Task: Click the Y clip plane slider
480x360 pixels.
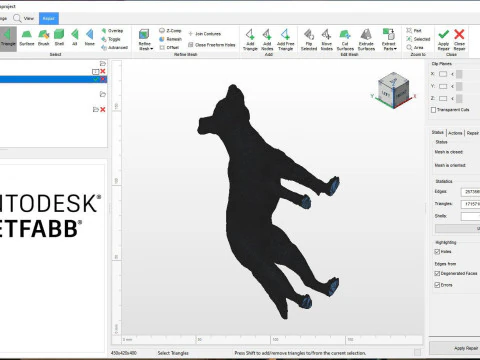Action: [x=459, y=86]
